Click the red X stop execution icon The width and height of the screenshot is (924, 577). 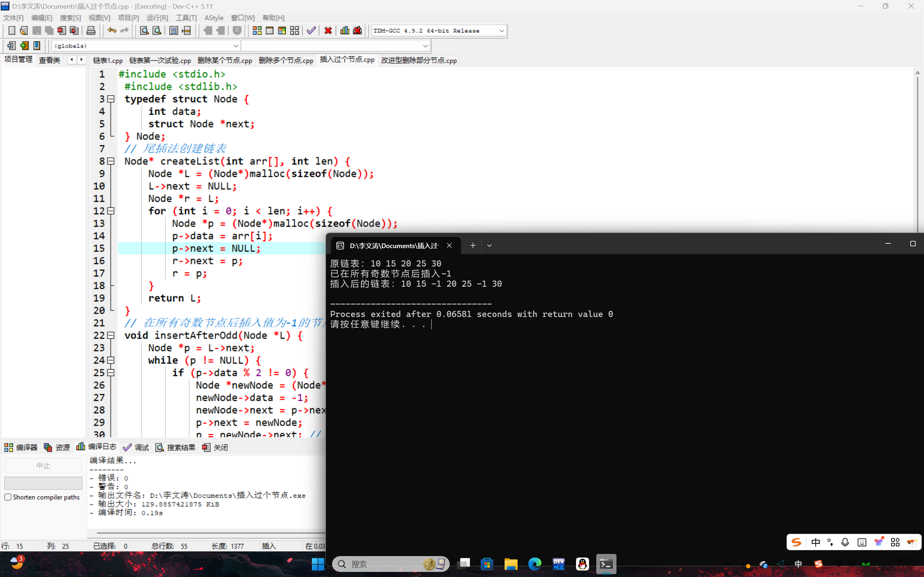(x=328, y=31)
